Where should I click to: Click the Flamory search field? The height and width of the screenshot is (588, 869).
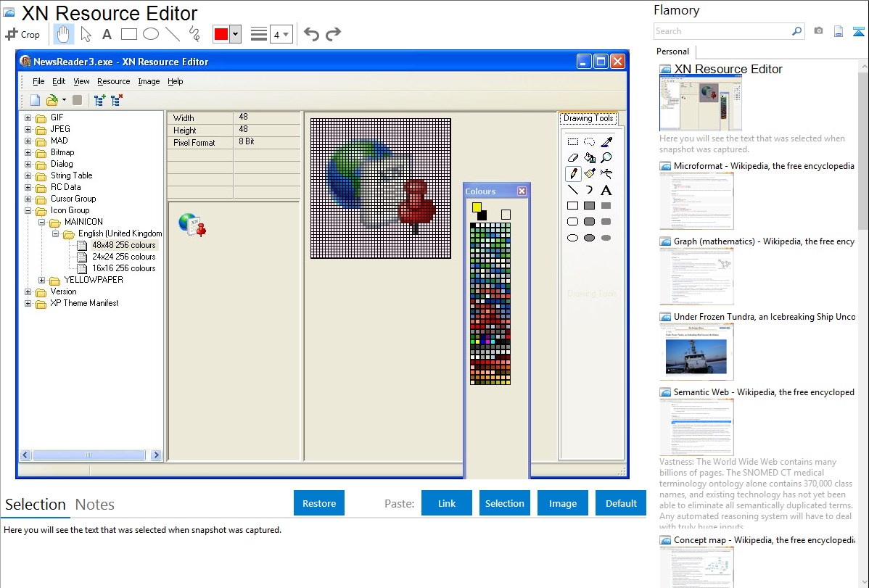(722, 31)
